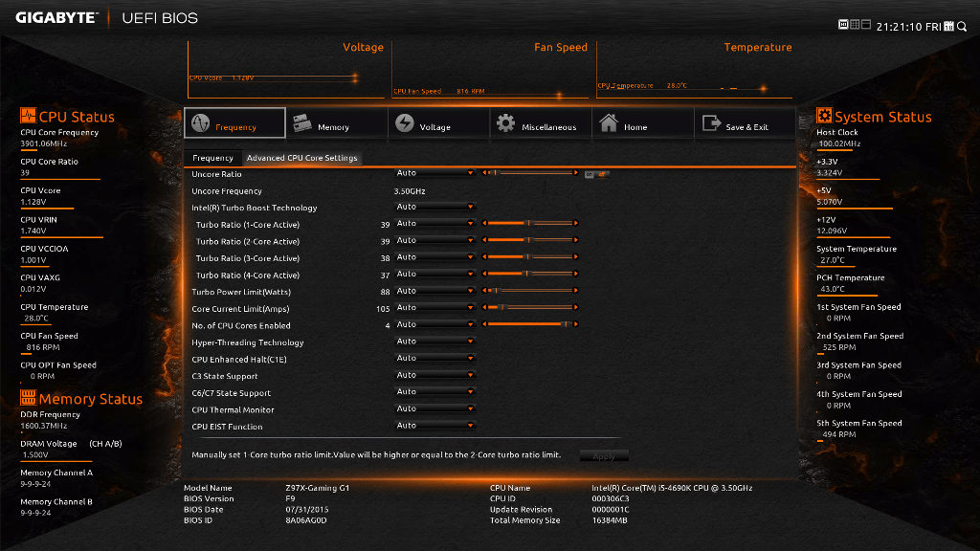Click the BIOS Version F9 value
Image resolution: width=980 pixels, height=551 pixels.
point(290,498)
